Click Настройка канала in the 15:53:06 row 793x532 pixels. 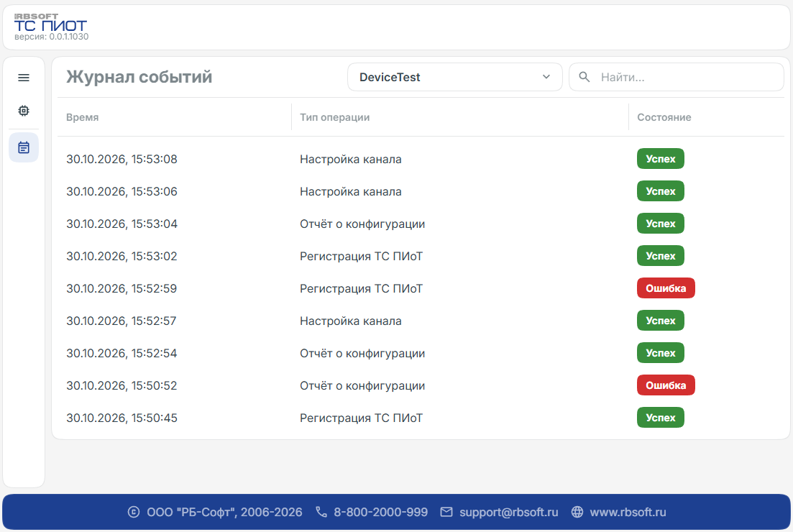(x=350, y=192)
